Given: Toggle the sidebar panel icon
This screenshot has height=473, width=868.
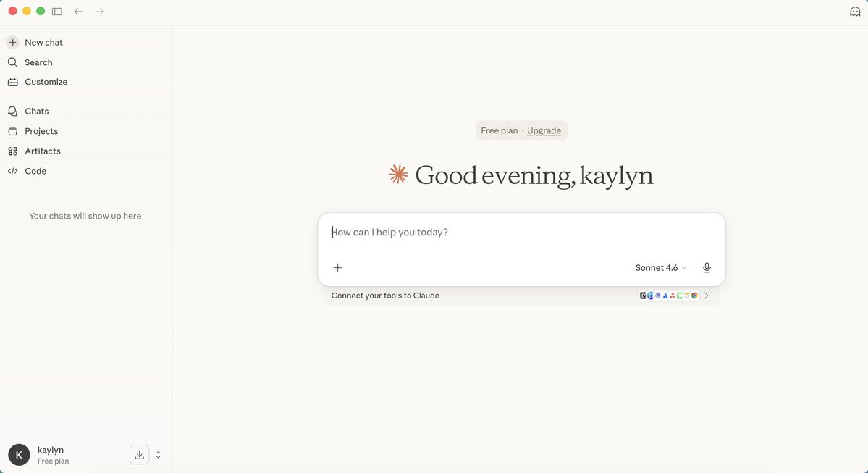Looking at the screenshot, I should pyautogui.click(x=57, y=12).
